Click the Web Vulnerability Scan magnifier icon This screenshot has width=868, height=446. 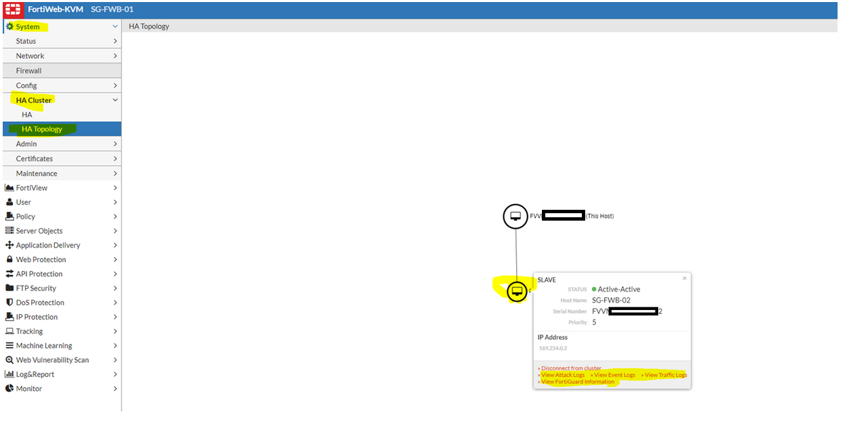coord(9,360)
